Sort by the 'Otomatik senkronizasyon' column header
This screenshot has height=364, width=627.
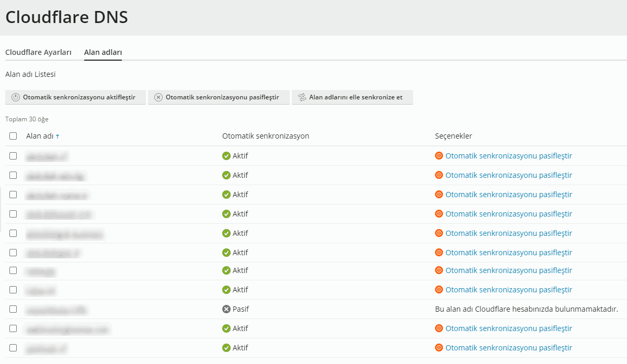click(266, 136)
